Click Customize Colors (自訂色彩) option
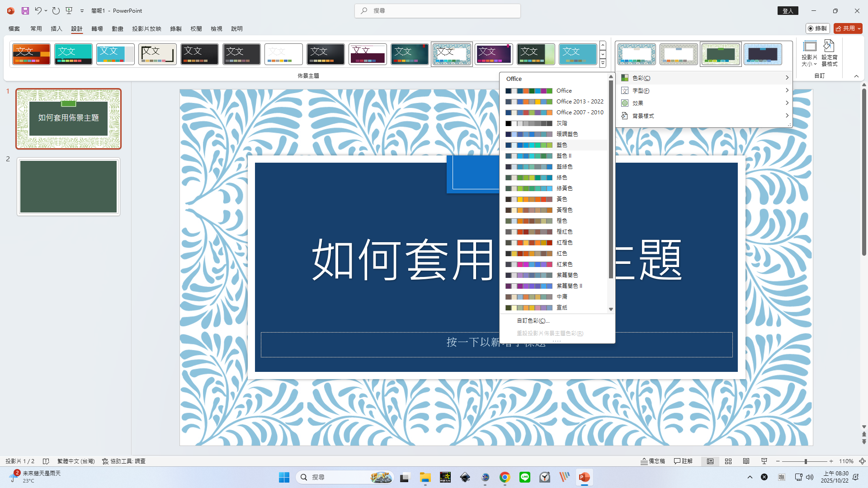 (x=533, y=321)
